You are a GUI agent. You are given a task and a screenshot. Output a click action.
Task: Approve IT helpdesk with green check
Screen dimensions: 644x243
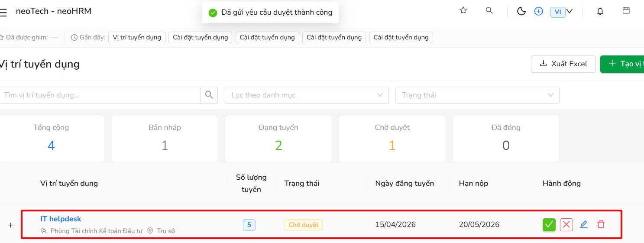pyautogui.click(x=549, y=225)
